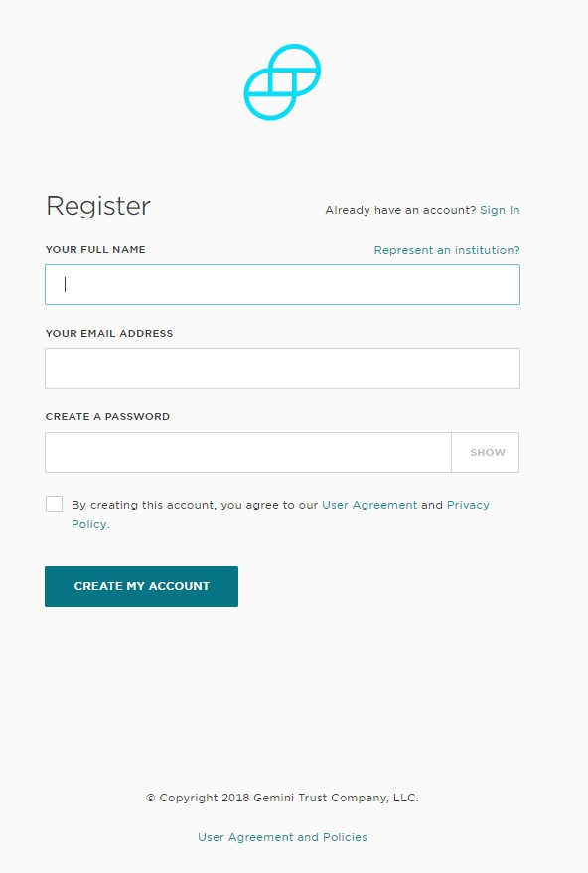This screenshot has width=588, height=873.
Task: Click the 'Already have an account?' text
Action: pyautogui.click(x=400, y=210)
